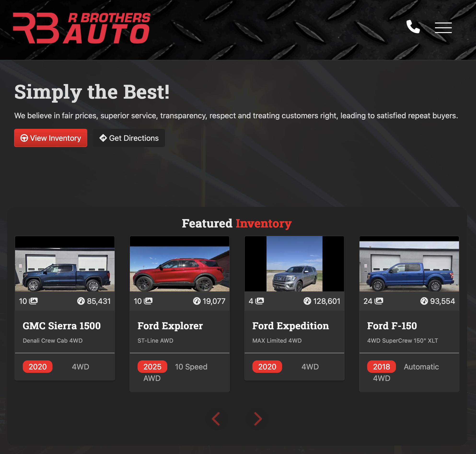Click the 85,431 mileage value
The width and height of the screenshot is (476, 454).
99,301
